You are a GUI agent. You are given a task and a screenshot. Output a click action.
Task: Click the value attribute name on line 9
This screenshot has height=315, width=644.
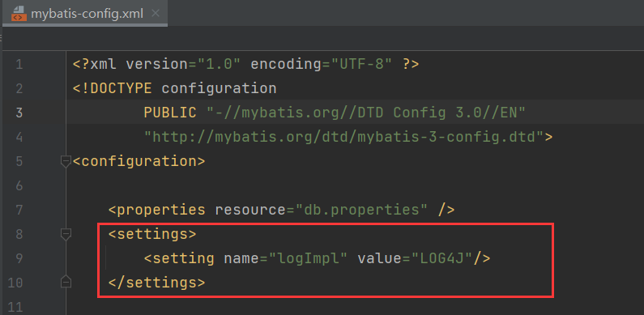pos(379,258)
